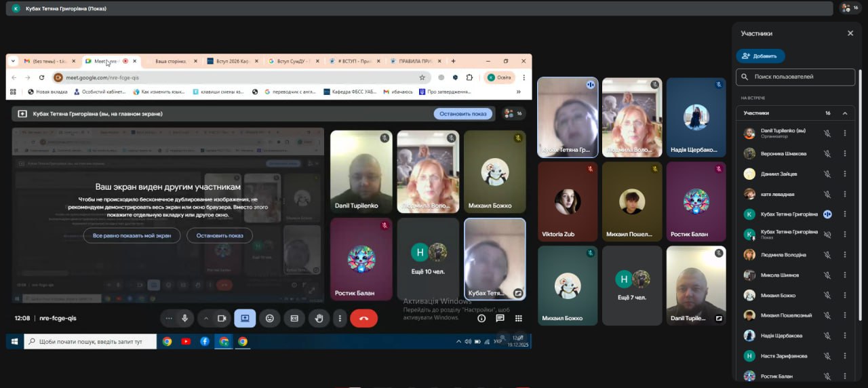
Task: Open the activities grid icon
Action: (x=519, y=318)
